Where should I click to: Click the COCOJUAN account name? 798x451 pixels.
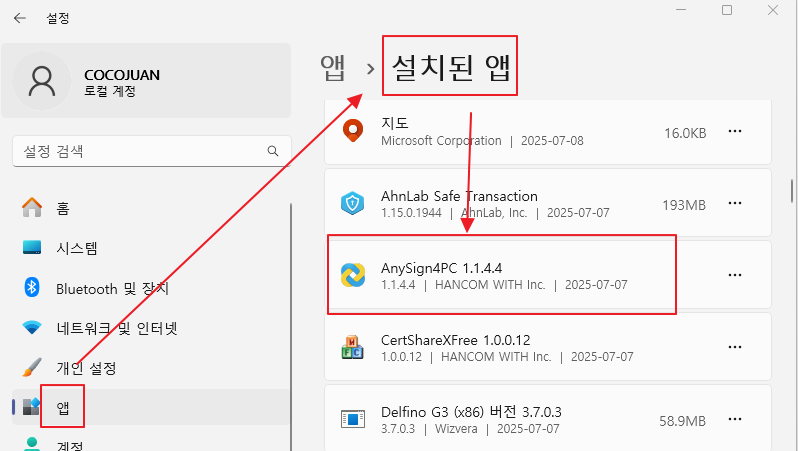click(x=122, y=75)
